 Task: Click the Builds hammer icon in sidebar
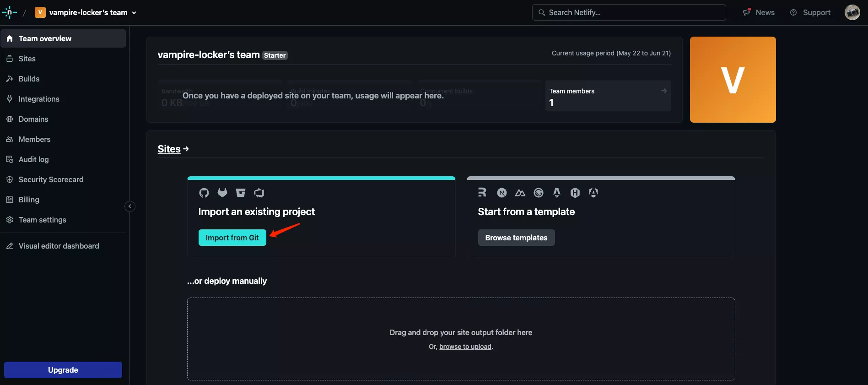(10, 79)
